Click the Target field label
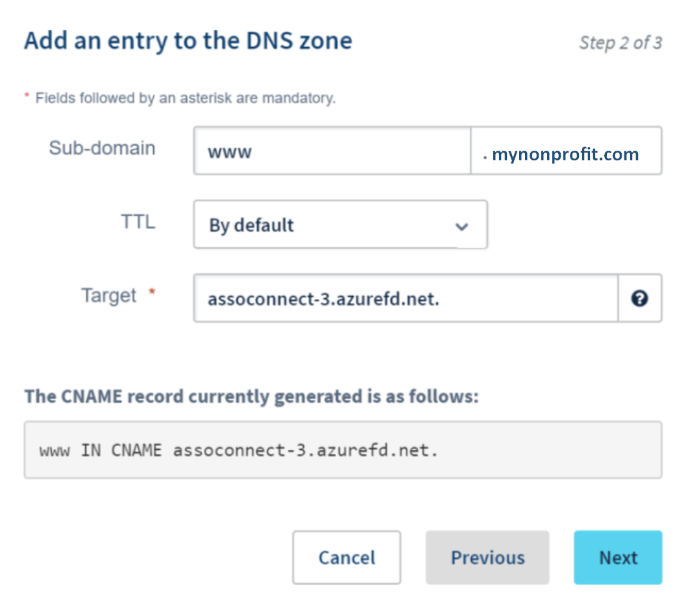This screenshot has height=616, width=697. 108,295
